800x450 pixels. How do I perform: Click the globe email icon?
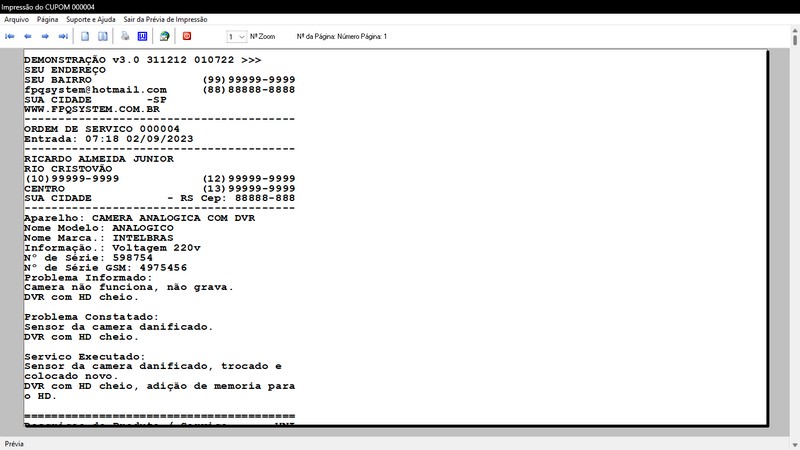tap(164, 36)
